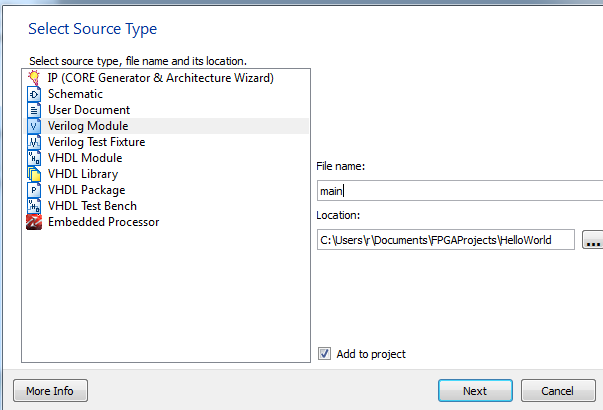Click the VHDL Module icon
Screen dimensions: 603x410
click(x=33, y=158)
